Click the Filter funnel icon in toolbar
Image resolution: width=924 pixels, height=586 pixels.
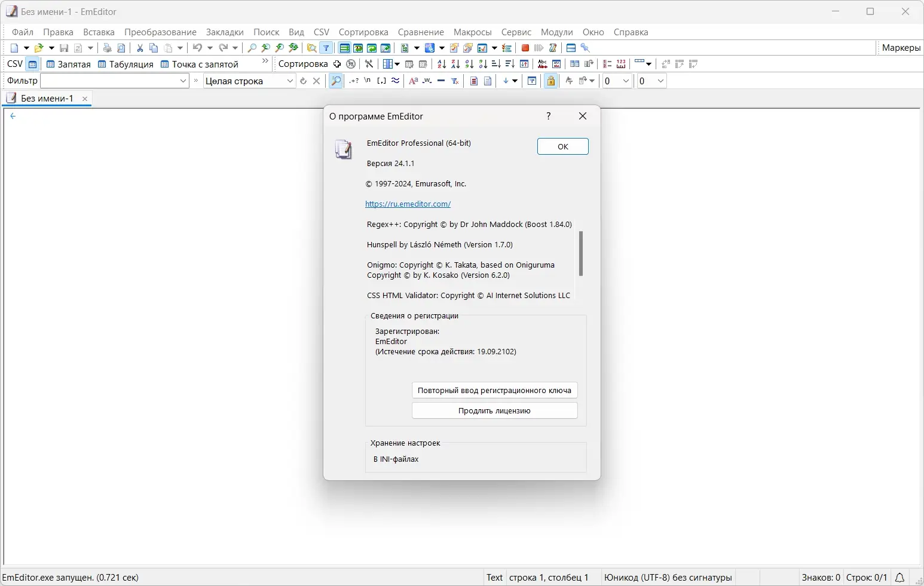[326, 48]
